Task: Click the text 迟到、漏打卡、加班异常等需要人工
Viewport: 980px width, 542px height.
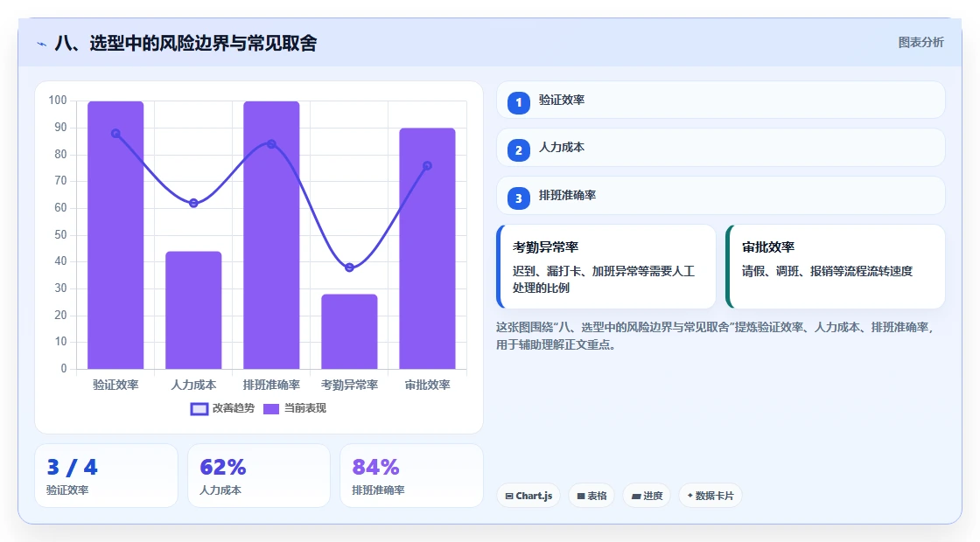Action: 604,271
